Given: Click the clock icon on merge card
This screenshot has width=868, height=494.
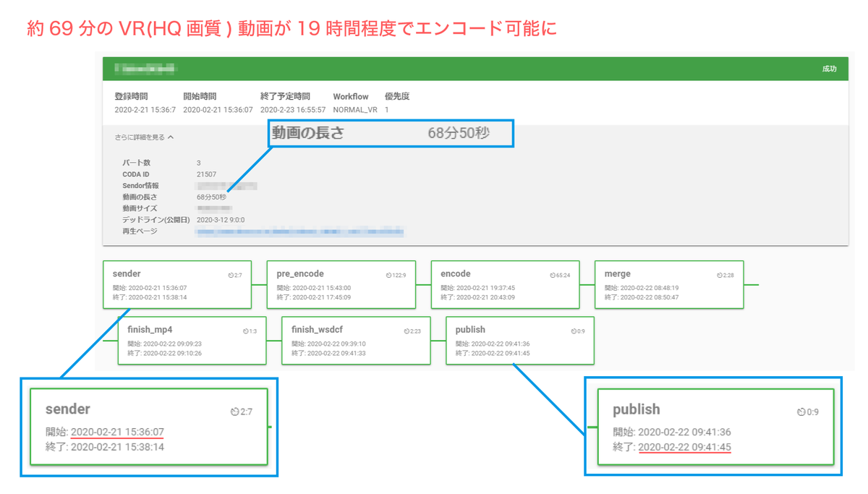Looking at the screenshot, I should [x=720, y=276].
